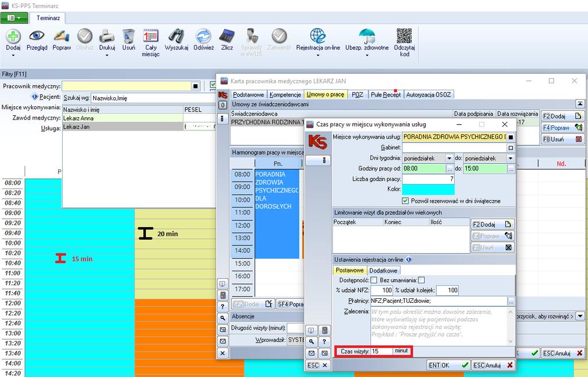Click the Dodaj (add) toolbar icon
588x377 pixels.
pyautogui.click(x=13, y=36)
